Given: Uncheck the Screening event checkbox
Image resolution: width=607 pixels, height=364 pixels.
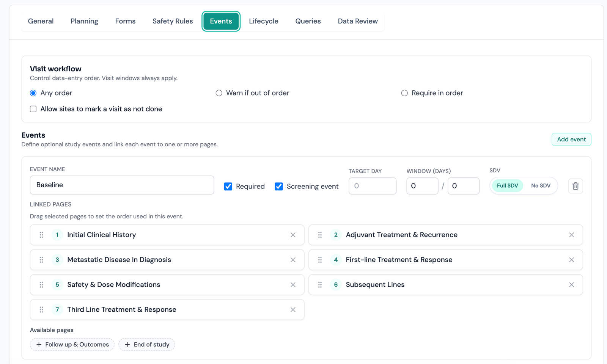Looking at the screenshot, I should (x=279, y=186).
